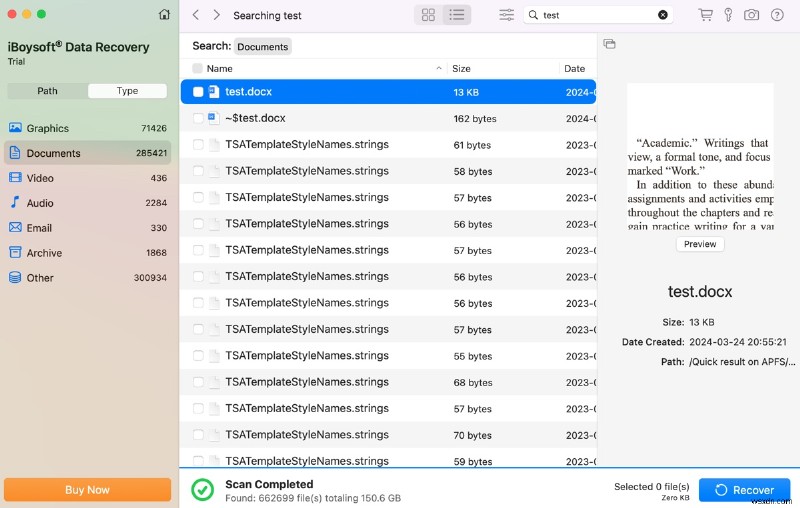
Task: Click the file name with size 70 bytes
Action: pyautogui.click(x=307, y=435)
